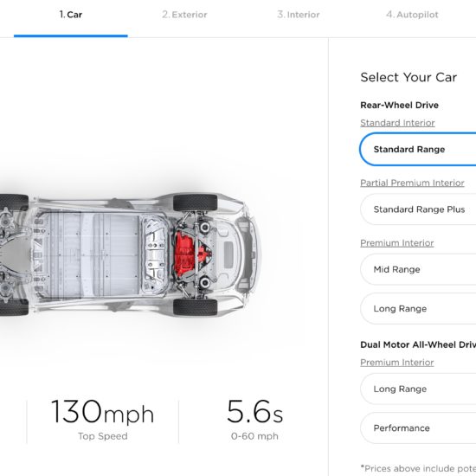Click the 5.6s 0-60 mph stat
476x476 pixels.
click(x=254, y=420)
